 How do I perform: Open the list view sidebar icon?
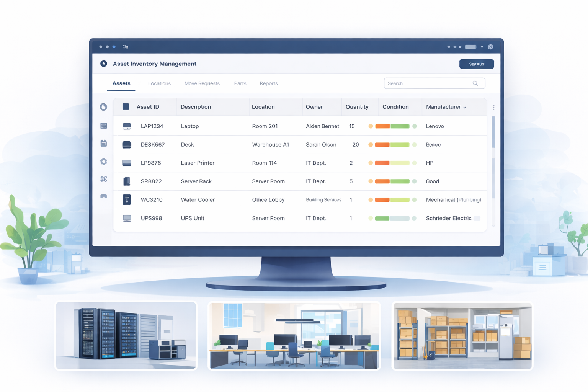pyautogui.click(x=104, y=126)
